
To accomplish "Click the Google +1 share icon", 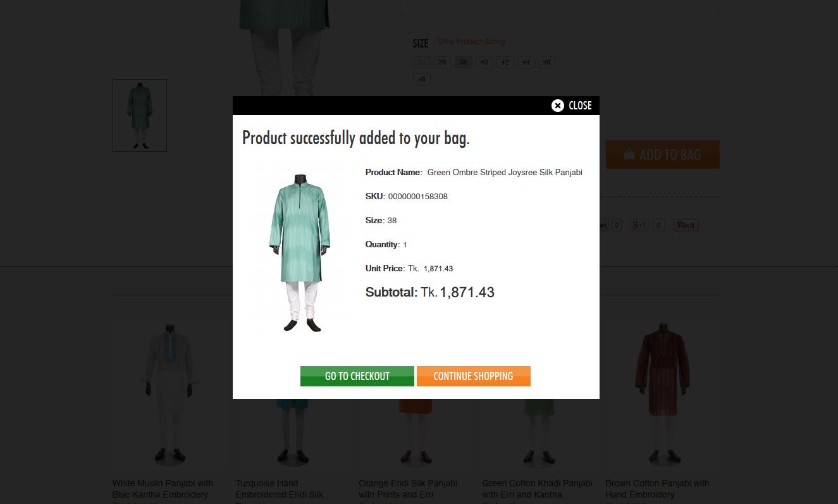I will [x=640, y=225].
